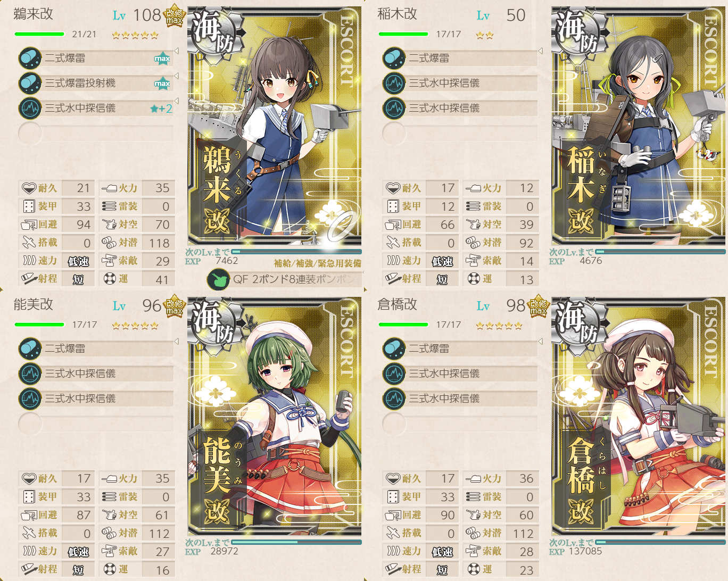Click 鵜来改's 三式水中探信儀 sonar icon
The height and width of the screenshot is (581, 728).
(x=30, y=108)
